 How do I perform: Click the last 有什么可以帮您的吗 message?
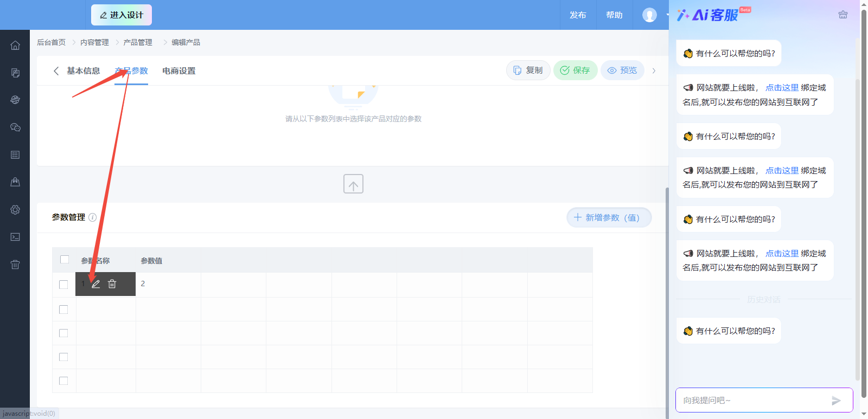[x=729, y=331]
